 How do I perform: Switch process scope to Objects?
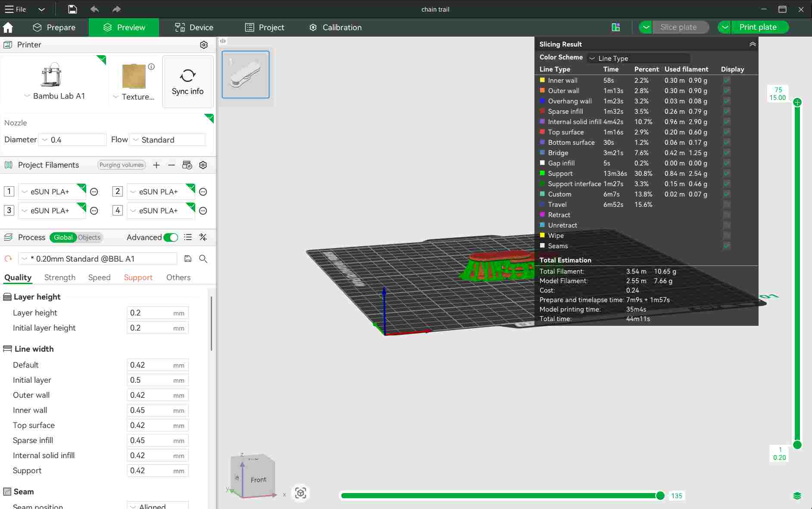click(x=89, y=237)
